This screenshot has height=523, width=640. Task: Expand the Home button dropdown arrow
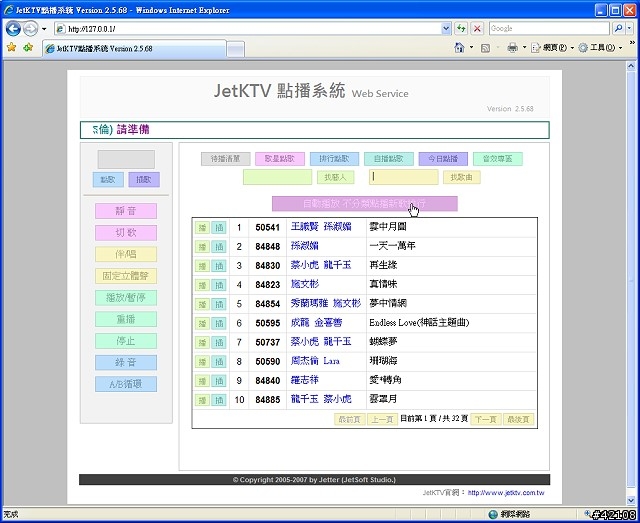click(x=471, y=48)
